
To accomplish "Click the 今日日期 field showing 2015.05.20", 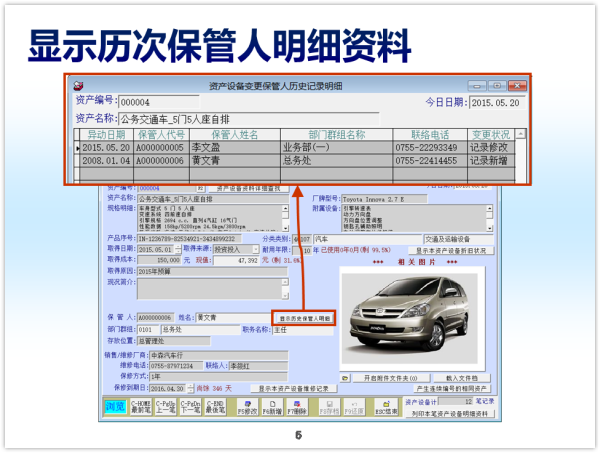I will click(497, 103).
